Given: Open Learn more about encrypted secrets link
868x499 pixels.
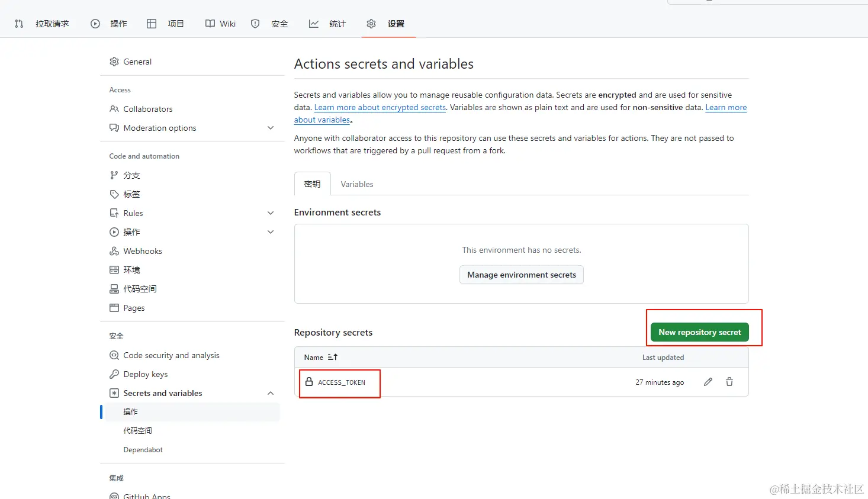Looking at the screenshot, I should [380, 107].
